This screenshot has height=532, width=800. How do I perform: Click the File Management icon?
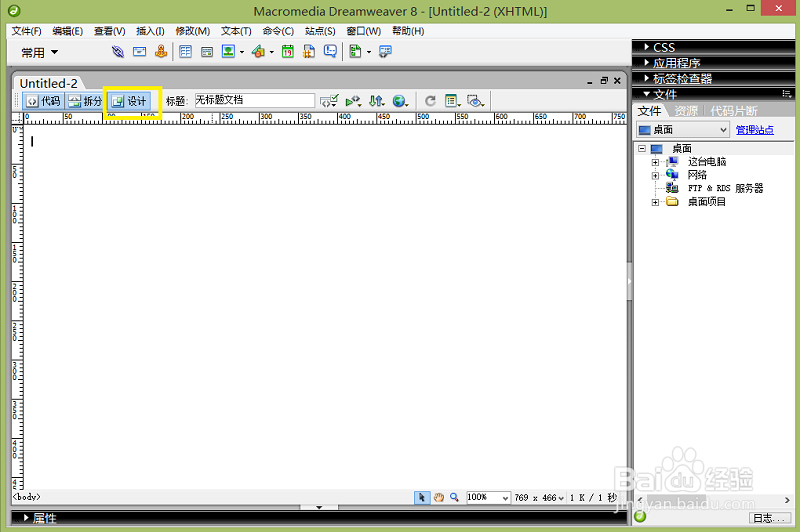[x=377, y=101]
